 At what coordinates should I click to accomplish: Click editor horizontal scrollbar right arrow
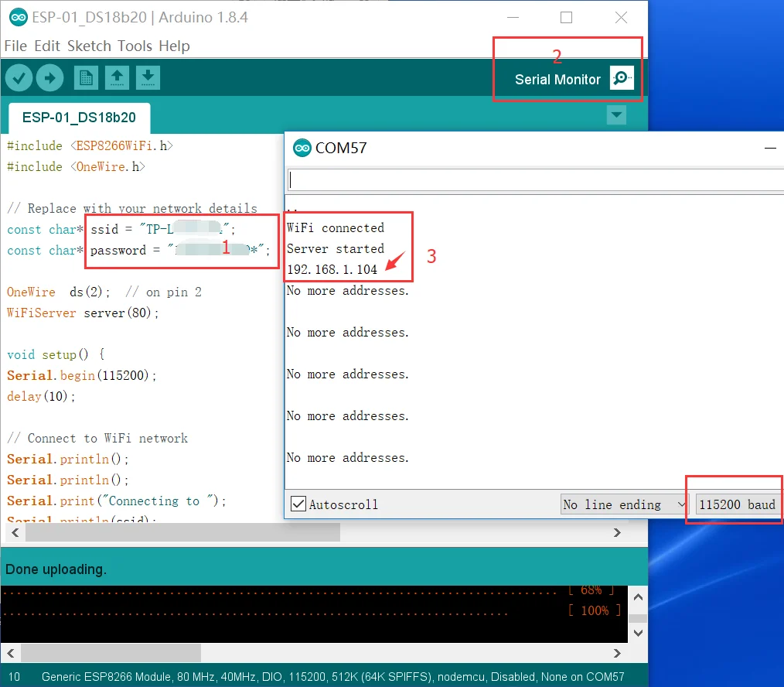pyautogui.click(x=617, y=532)
